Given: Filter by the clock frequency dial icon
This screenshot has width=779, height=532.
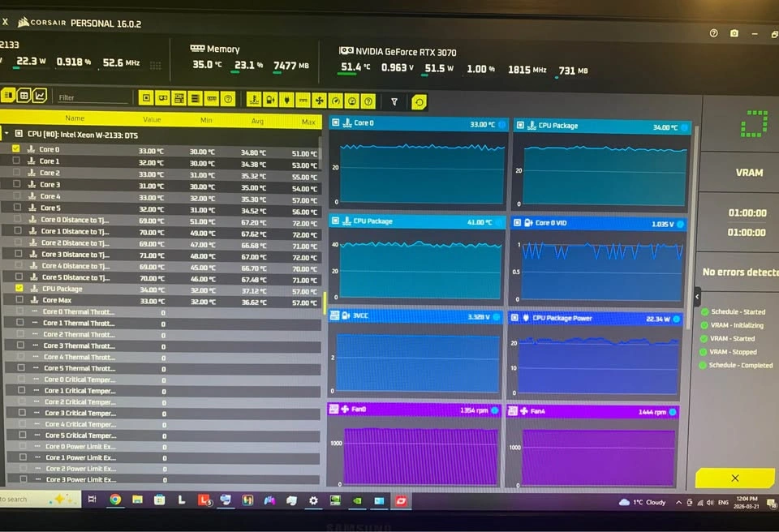Looking at the screenshot, I should coord(351,101).
